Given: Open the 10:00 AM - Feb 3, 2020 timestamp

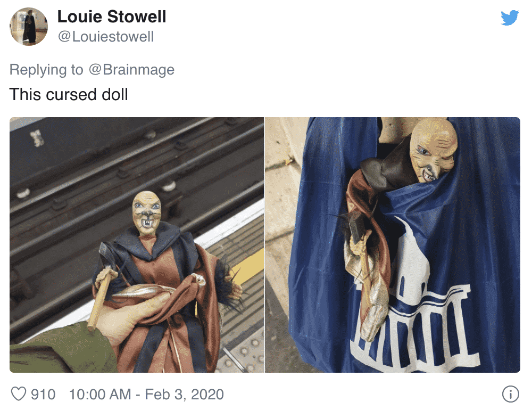Looking at the screenshot, I should [x=147, y=395].
